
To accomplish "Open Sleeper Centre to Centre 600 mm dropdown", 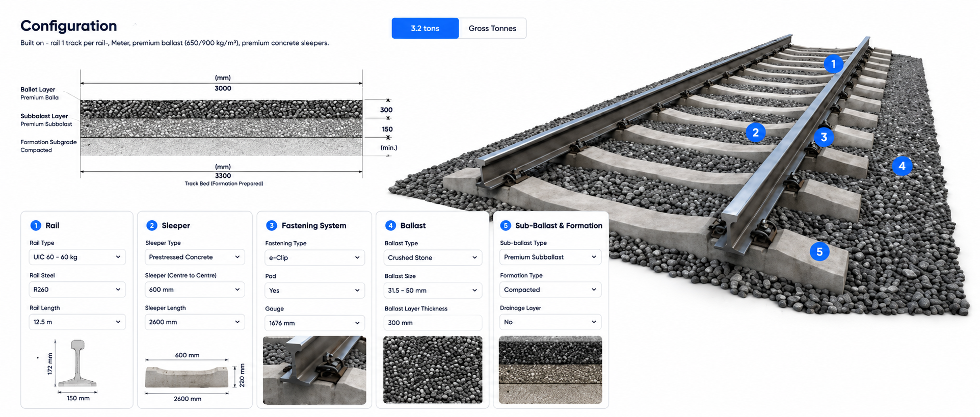I will click(x=195, y=290).
